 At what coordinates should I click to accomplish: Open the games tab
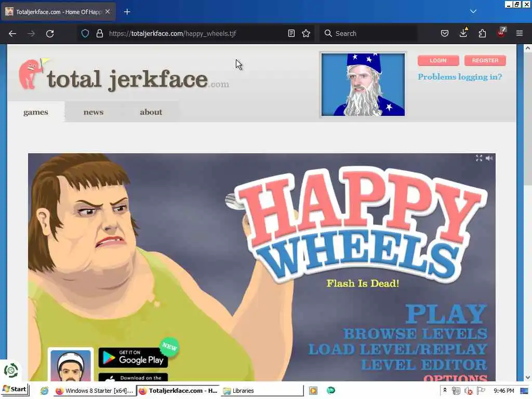[x=36, y=112]
